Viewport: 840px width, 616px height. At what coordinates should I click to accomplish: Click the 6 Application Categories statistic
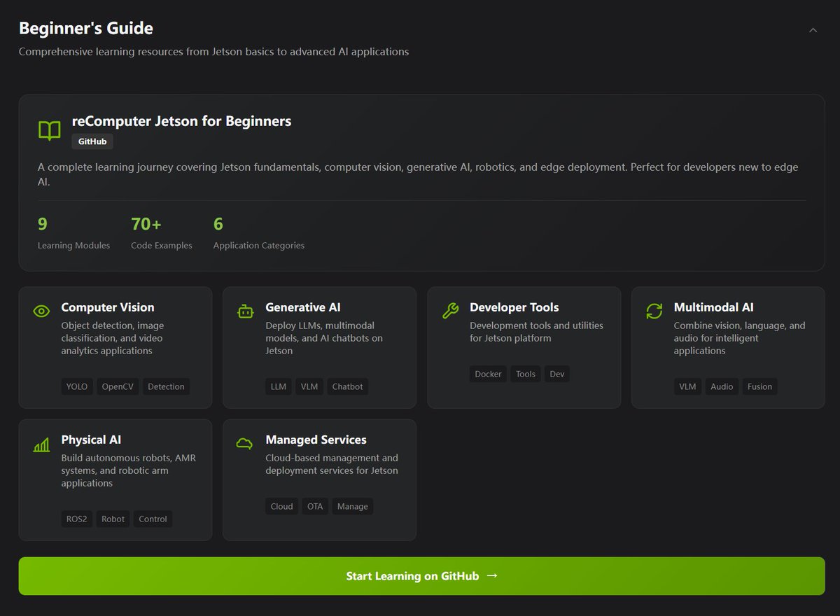(259, 233)
